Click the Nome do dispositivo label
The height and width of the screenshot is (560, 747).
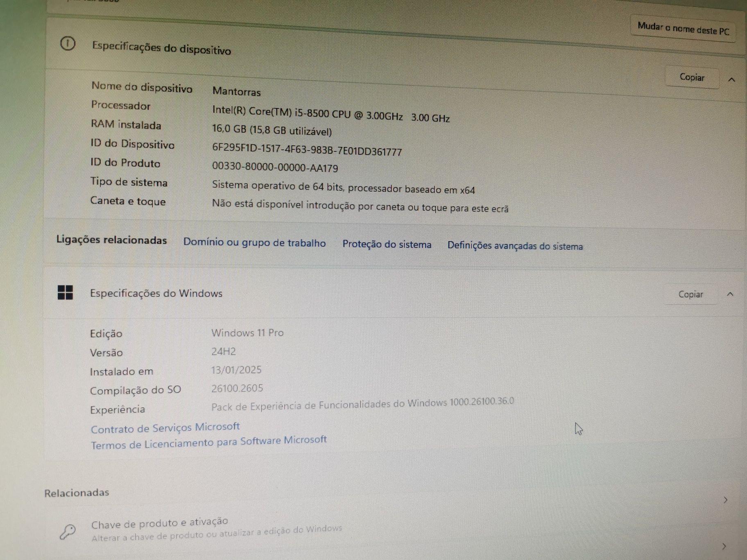(x=142, y=87)
